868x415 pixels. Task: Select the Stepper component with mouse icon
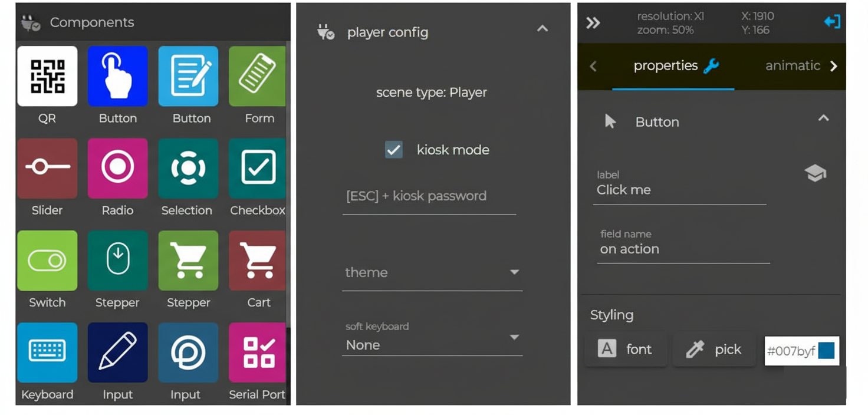tap(117, 261)
